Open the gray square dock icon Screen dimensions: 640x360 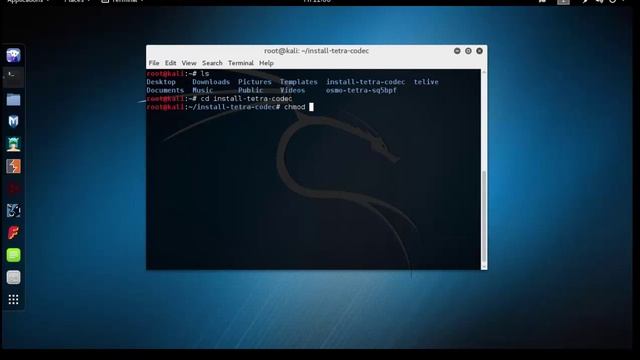tap(13, 278)
